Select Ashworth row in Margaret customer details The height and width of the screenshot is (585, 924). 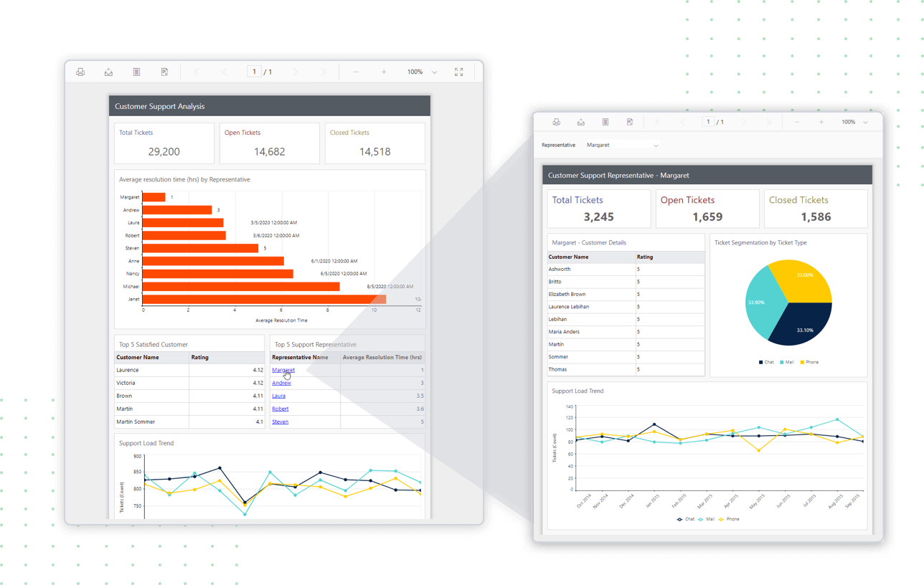point(626,269)
